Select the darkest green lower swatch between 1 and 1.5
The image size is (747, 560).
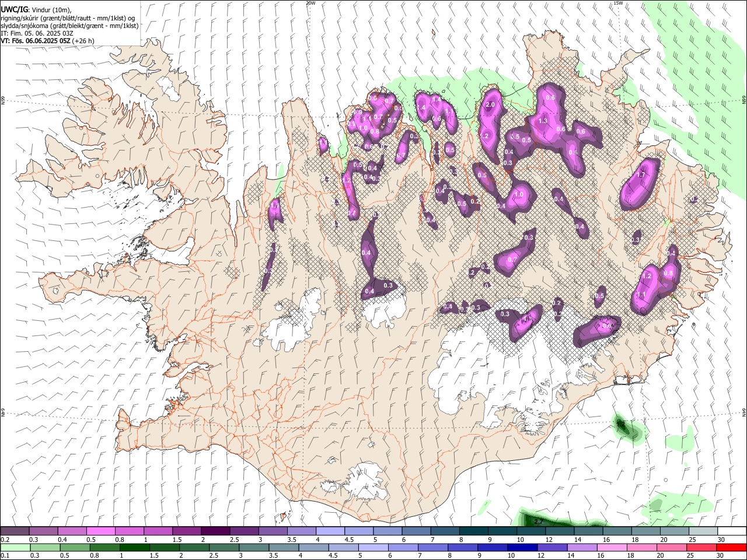(x=135, y=547)
